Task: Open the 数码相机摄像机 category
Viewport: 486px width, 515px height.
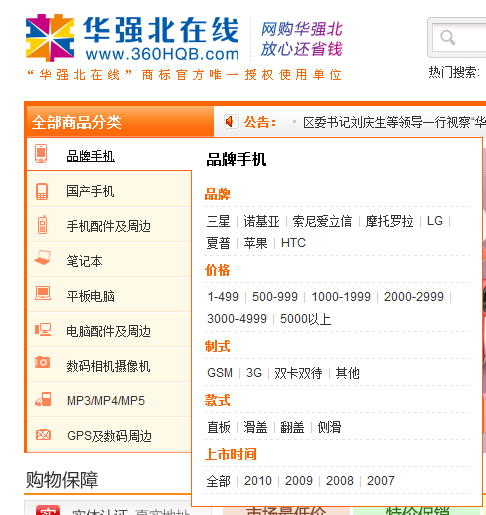Action: pyautogui.click(x=108, y=366)
